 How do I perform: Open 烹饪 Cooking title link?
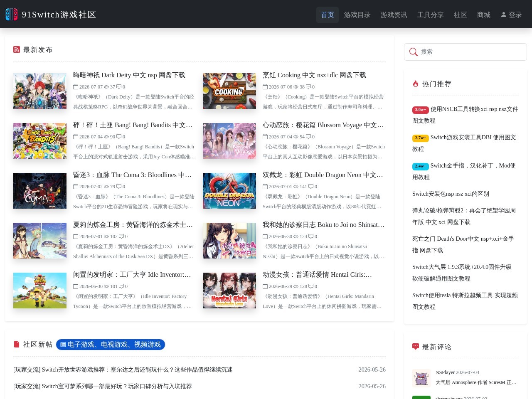[314, 75]
